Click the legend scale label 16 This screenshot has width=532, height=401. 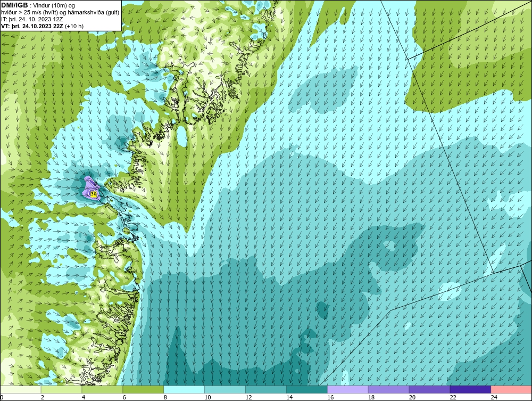[330, 397]
